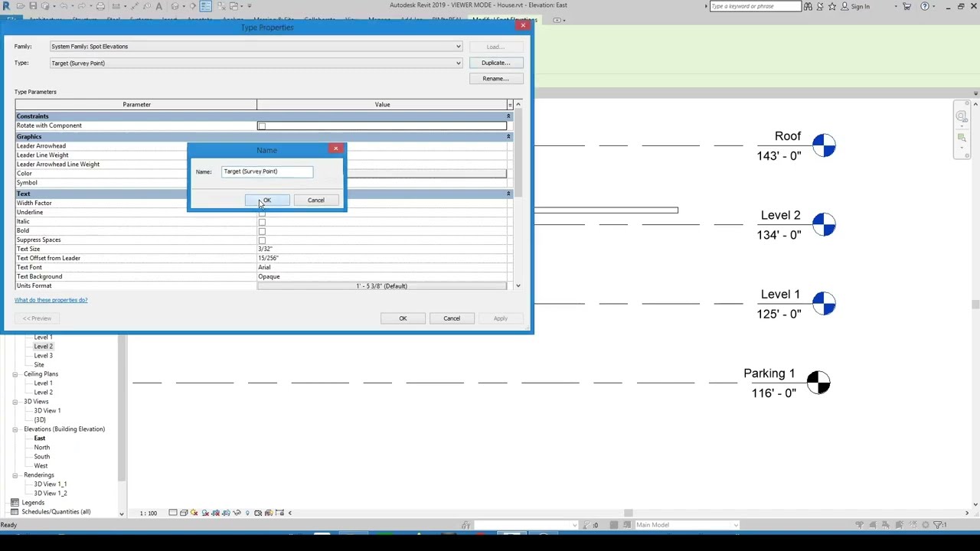Click the Print icon in quick access toolbar

click(x=100, y=6)
